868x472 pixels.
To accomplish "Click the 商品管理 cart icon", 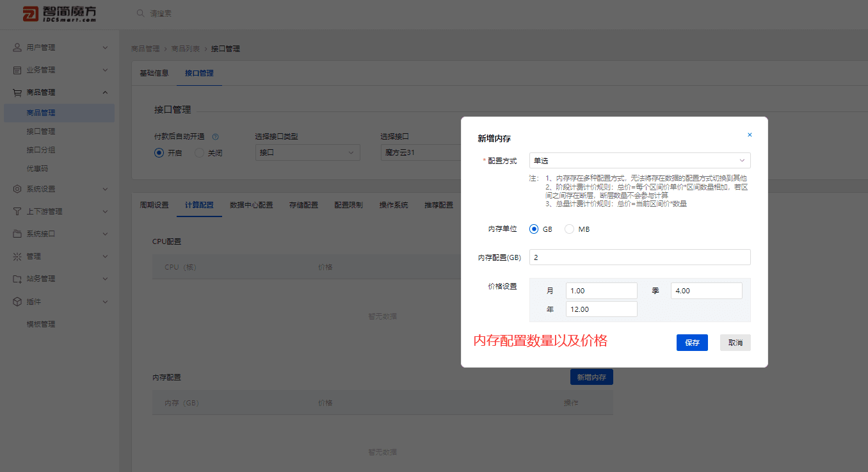I will click(17, 92).
